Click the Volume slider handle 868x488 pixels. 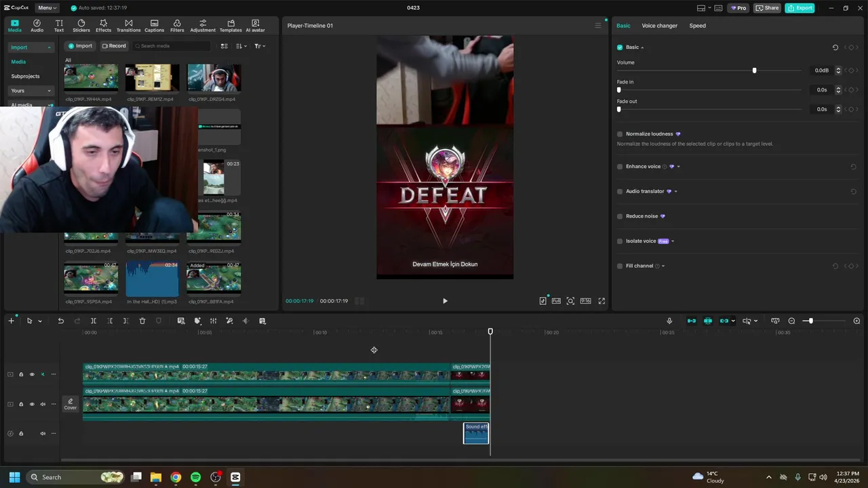click(754, 70)
